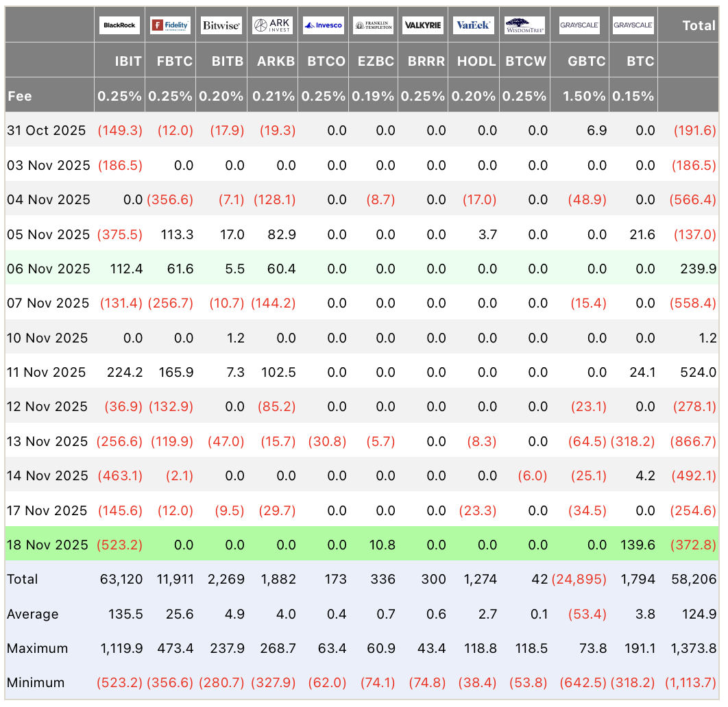Click the ARK Invest logo
This screenshot has width=728, height=707.
(272, 26)
